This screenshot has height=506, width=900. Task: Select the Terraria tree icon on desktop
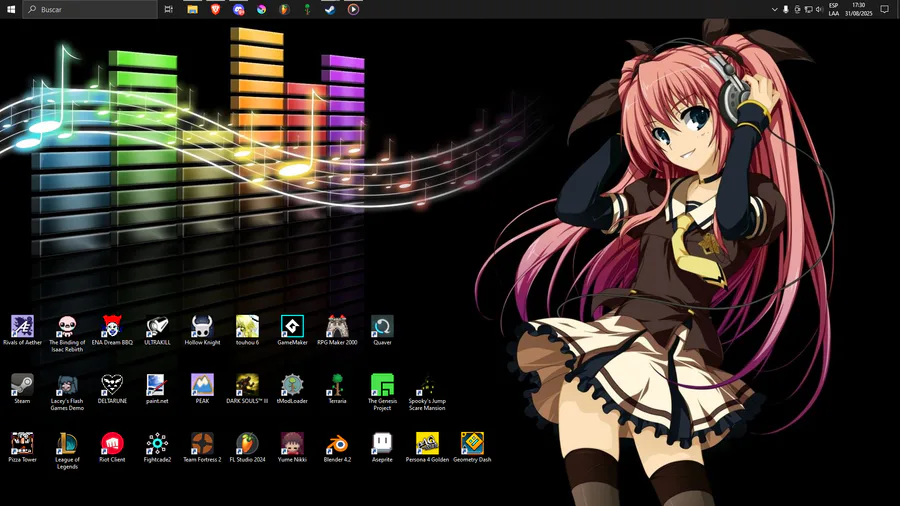click(338, 385)
